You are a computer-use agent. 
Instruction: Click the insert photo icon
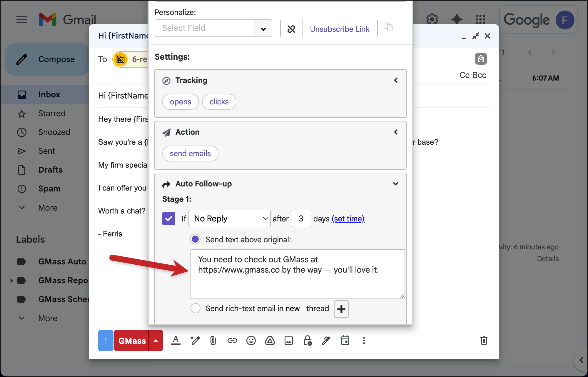click(x=288, y=341)
